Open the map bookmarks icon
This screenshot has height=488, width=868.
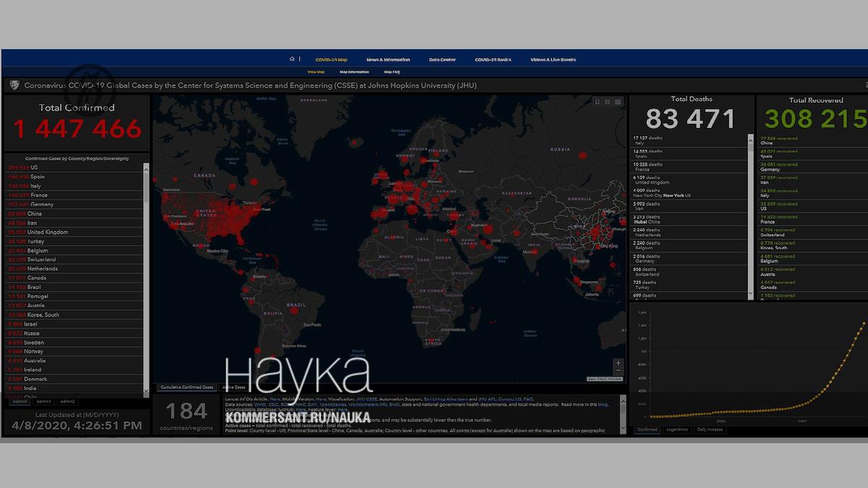pyautogui.click(x=597, y=102)
